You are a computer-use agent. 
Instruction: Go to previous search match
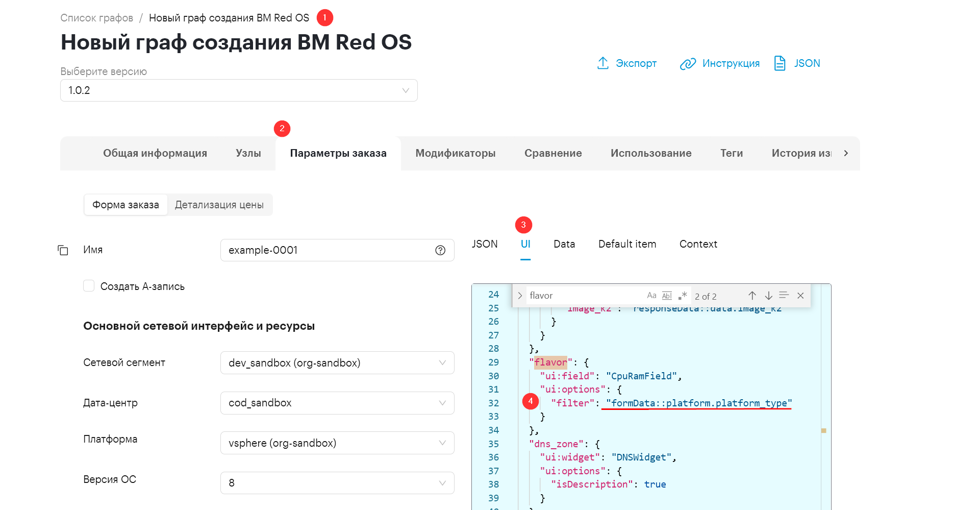click(x=752, y=296)
